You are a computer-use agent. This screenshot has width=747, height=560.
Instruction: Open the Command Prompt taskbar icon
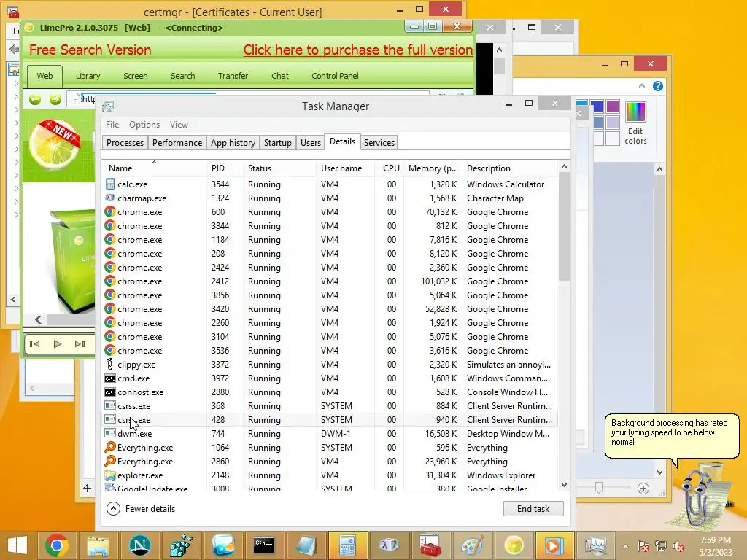(x=264, y=545)
